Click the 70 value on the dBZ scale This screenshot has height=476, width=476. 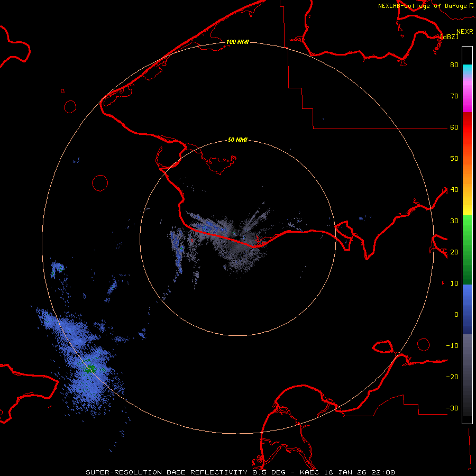[x=454, y=96]
